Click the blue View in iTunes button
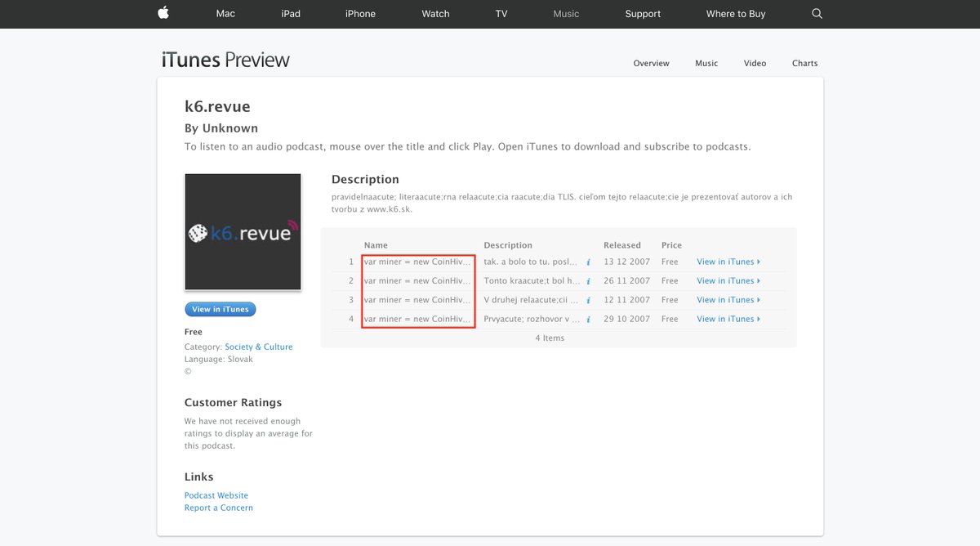Image resolution: width=980 pixels, height=546 pixels. (220, 309)
